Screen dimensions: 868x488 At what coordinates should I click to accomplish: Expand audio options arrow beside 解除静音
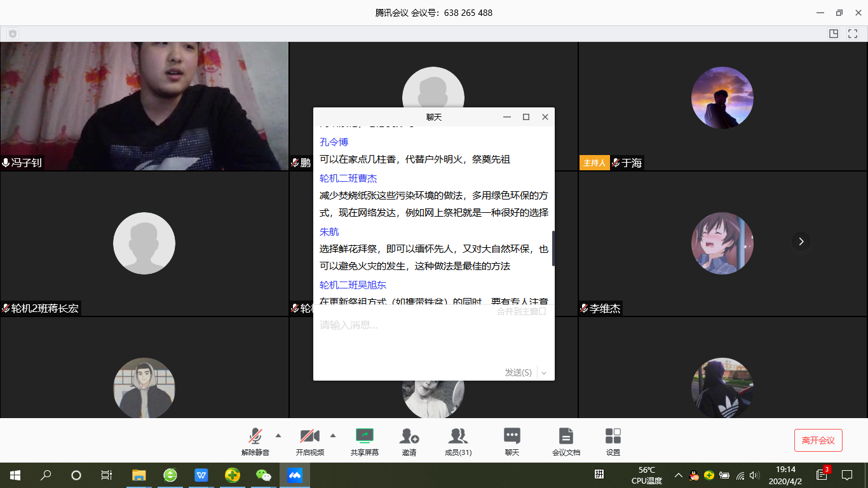tap(278, 435)
